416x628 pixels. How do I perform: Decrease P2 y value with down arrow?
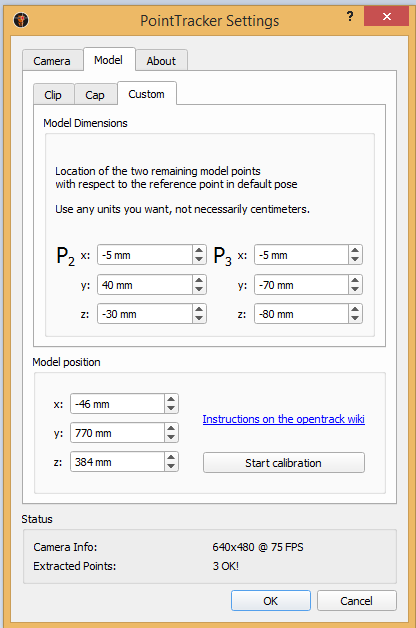tap(199, 289)
